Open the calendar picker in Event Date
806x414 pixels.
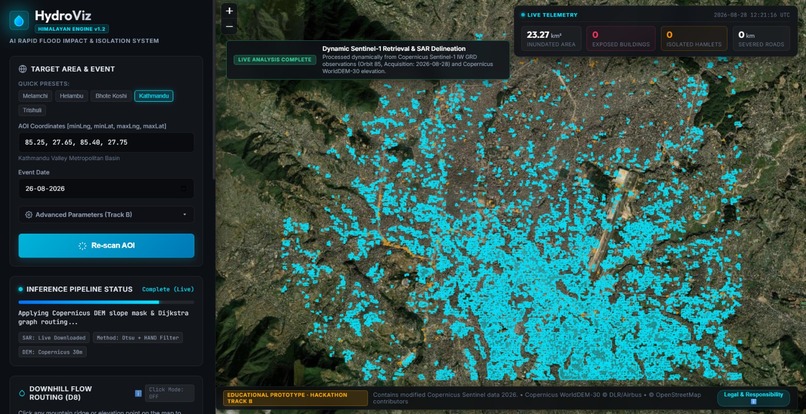click(184, 189)
